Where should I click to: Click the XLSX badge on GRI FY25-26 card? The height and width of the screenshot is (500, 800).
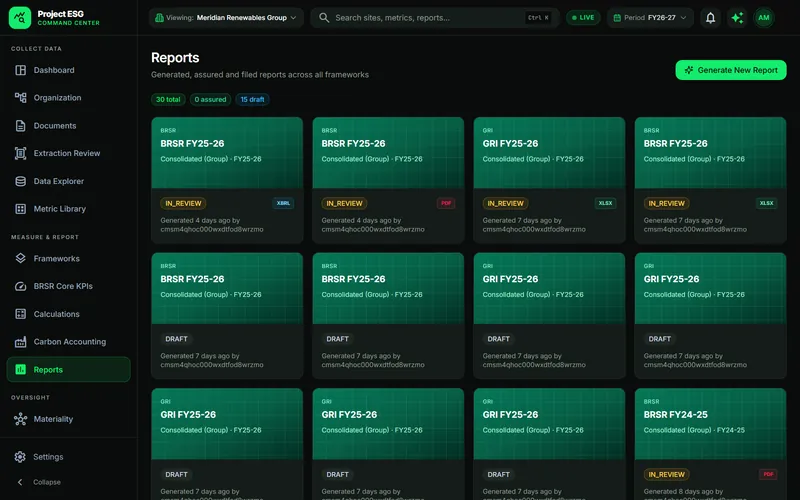click(605, 203)
